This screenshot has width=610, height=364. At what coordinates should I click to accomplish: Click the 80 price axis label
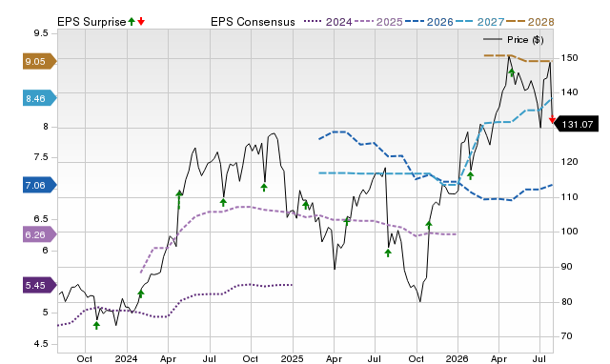click(x=566, y=301)
